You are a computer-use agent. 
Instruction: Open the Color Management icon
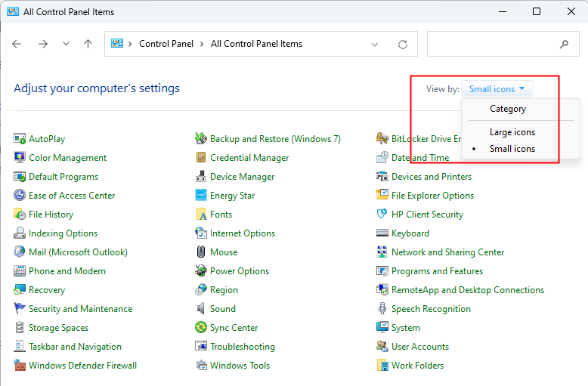coord(20,157)
